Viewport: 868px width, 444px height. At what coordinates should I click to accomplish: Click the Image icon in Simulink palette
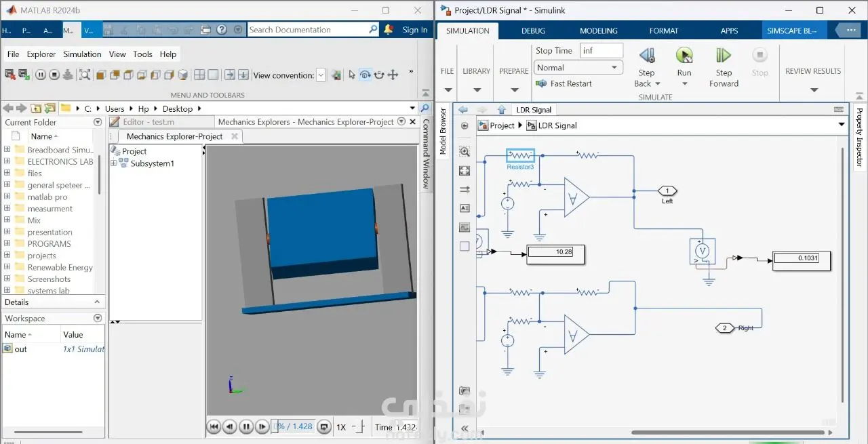(x=465, y=228)
